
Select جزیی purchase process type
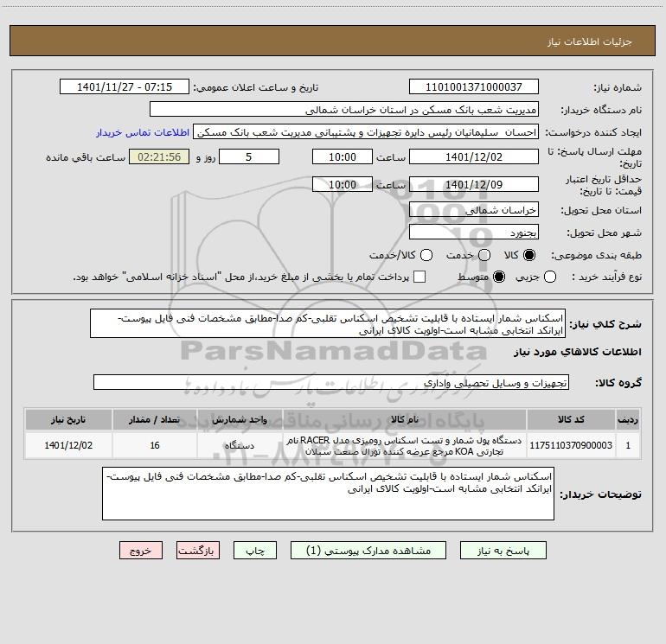(550, 277)
